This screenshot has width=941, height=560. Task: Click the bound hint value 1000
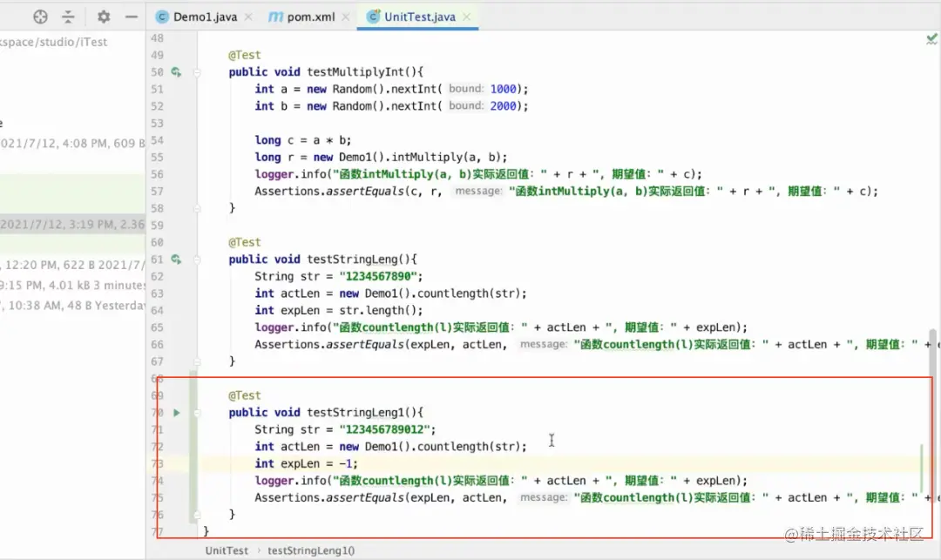503,89
